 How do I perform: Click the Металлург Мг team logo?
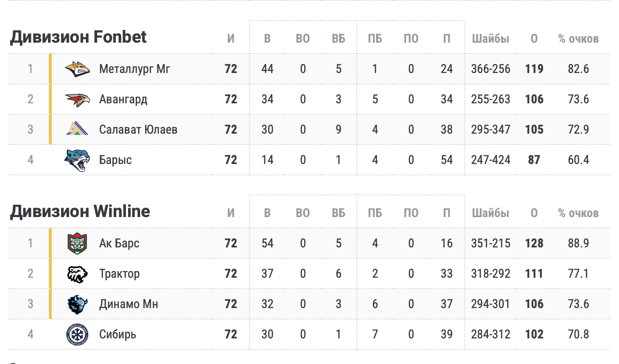pos(77,69)
